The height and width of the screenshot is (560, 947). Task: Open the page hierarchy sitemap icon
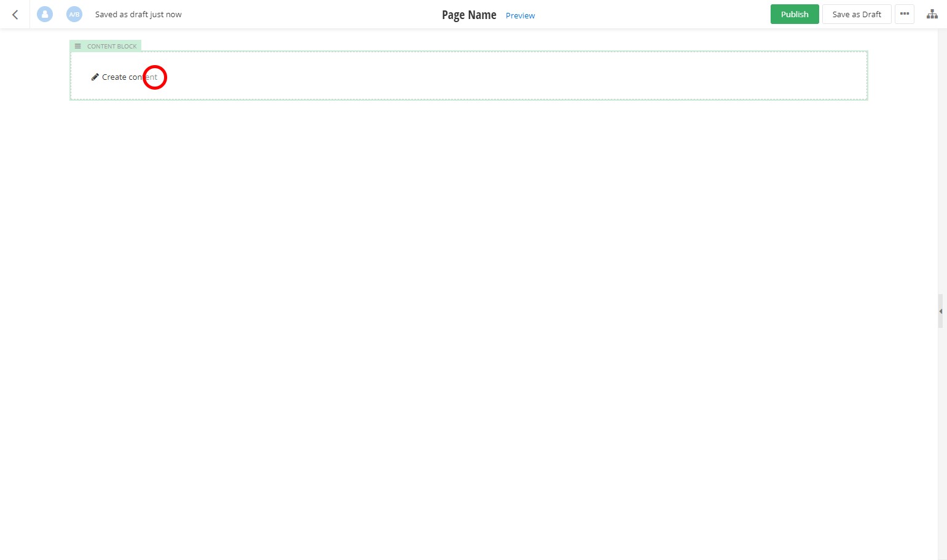pos(932,14)
